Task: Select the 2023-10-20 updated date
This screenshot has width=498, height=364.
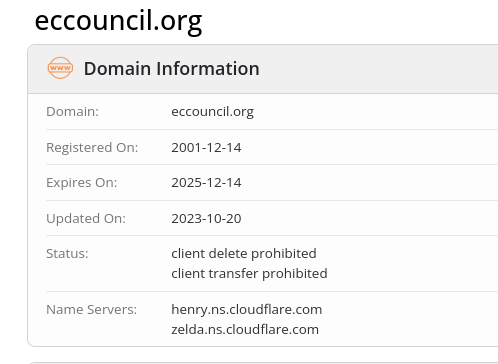Action: tap(206, 218)
